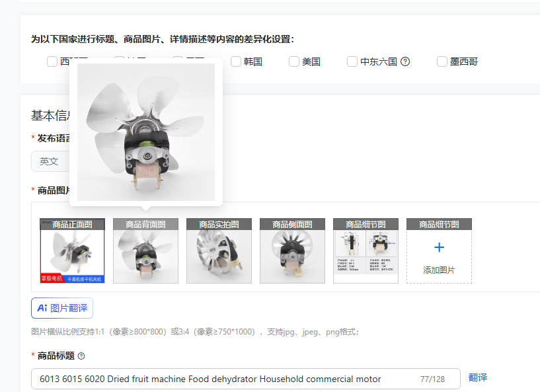Select the 商品背面图 thumbnail

click(x=145, y=251)
